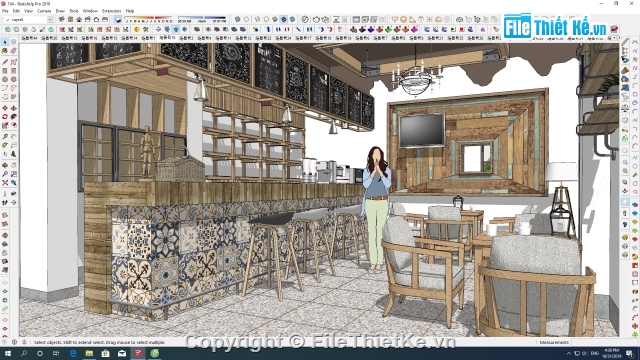
Task: Click the woman figure in the model
Action: tap(377, 208)
